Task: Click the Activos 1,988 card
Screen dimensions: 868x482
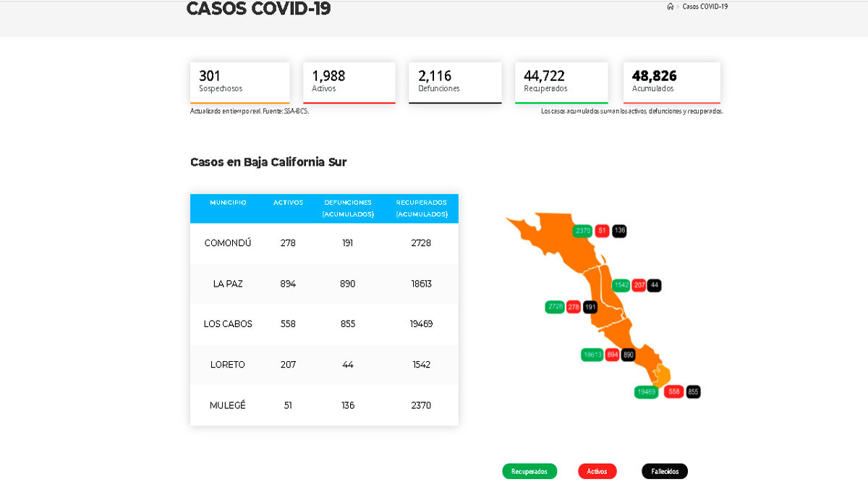Action: coord(349,80)
